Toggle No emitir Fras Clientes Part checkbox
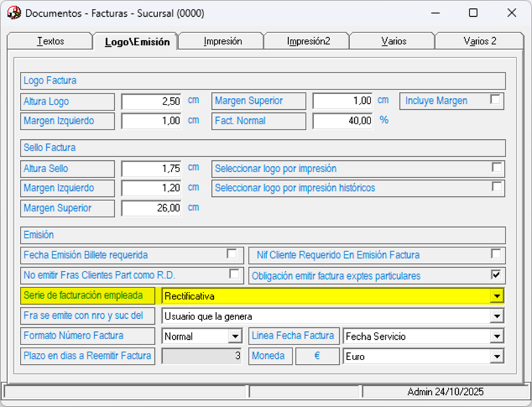 pyautogui.click(x=234, y=274)
